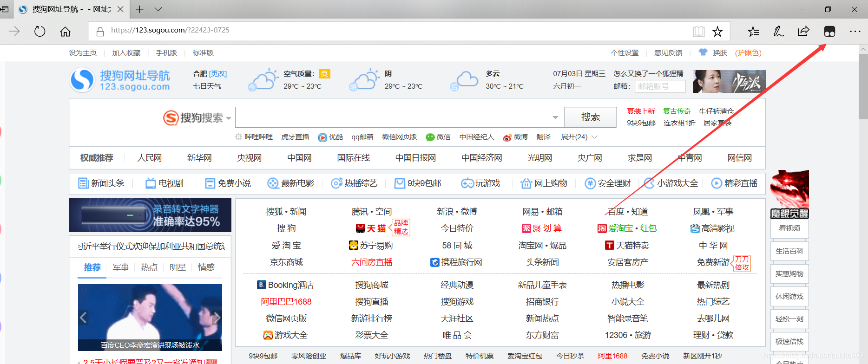The image size is (868, 364).
Task: Click the forward navigation arrow
Action: (14, 31)
